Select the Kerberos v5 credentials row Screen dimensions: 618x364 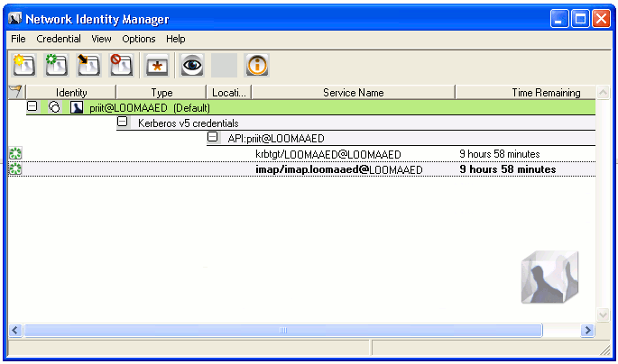(x=355, y=123)
